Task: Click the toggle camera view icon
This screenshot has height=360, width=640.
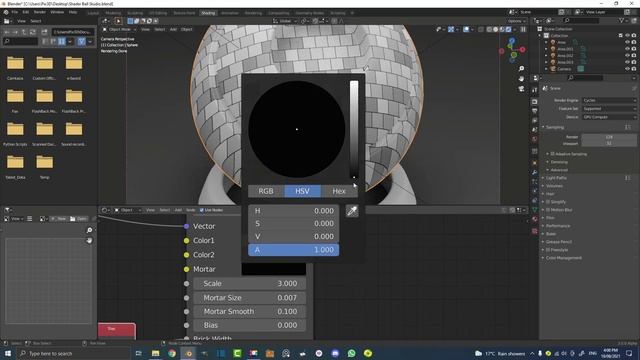Action: [x=521, y=89]
